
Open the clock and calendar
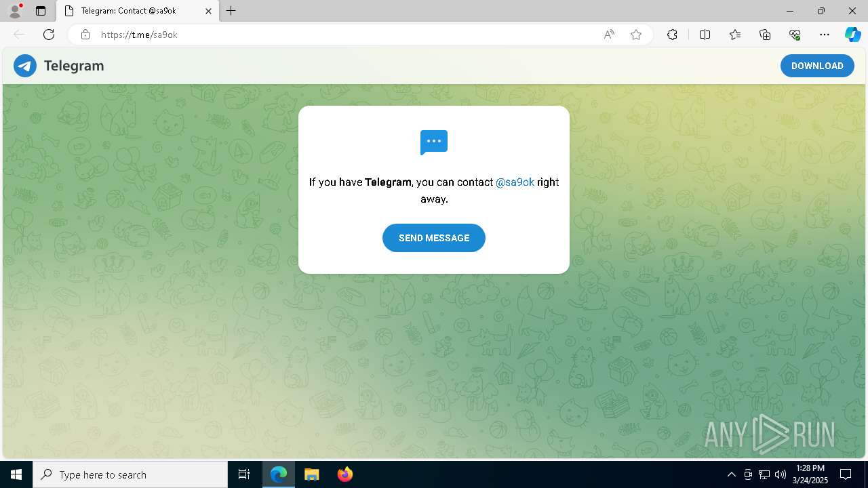[810, 474]
